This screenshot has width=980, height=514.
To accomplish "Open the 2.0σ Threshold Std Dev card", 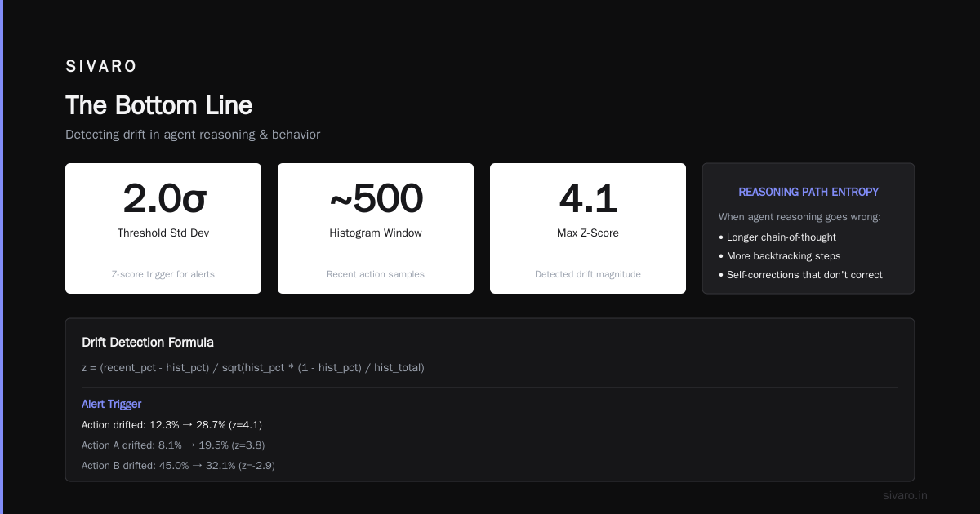I will (x=163, y=228).
